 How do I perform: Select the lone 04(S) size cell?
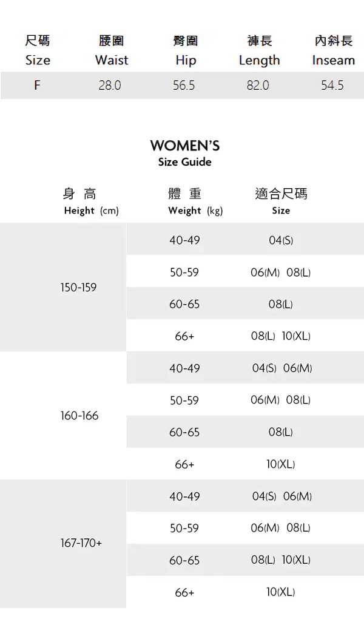tap(281, 240)
